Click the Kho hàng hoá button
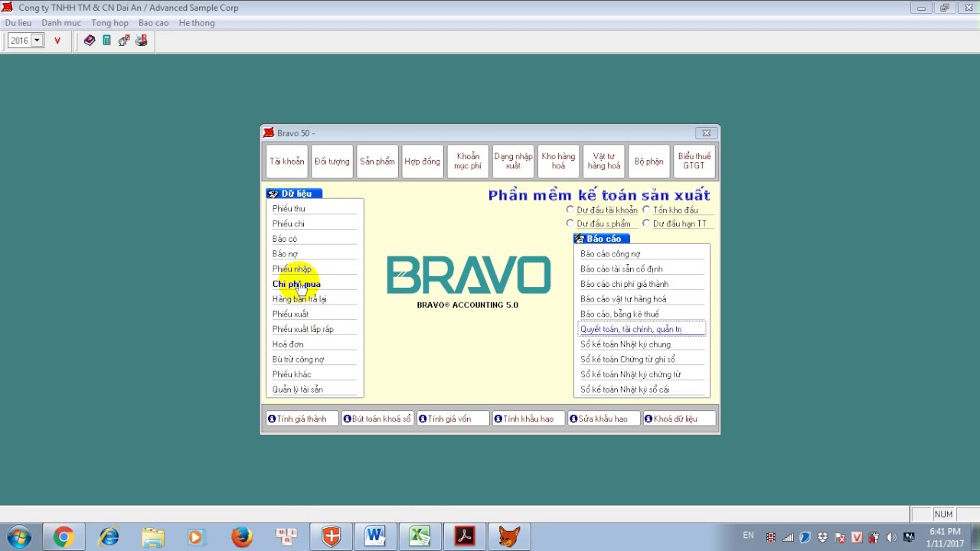The width and height of the screenshot is (980, 551). coord(558,161)
